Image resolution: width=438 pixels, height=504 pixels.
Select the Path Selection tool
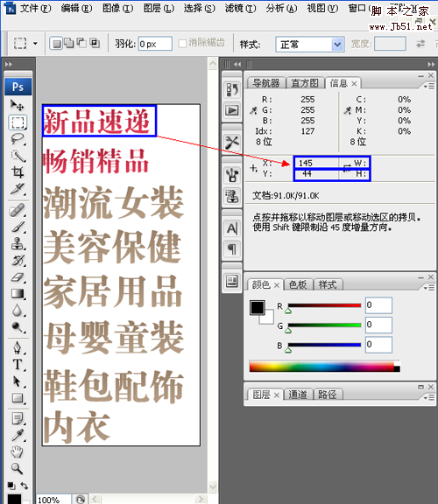pos(18,381)
